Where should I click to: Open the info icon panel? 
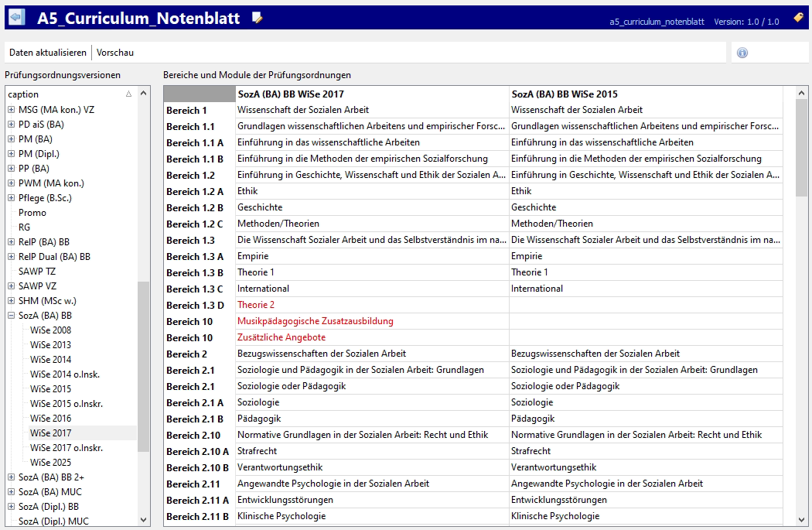point(742,53)
